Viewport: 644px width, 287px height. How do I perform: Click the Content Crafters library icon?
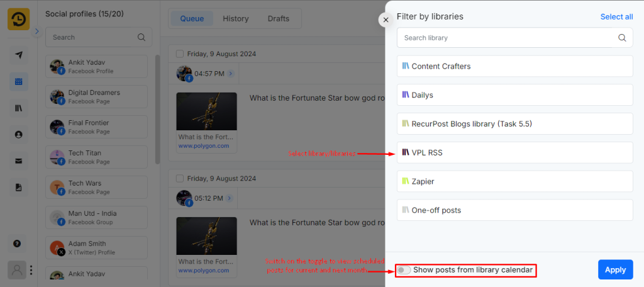point(406,66)
